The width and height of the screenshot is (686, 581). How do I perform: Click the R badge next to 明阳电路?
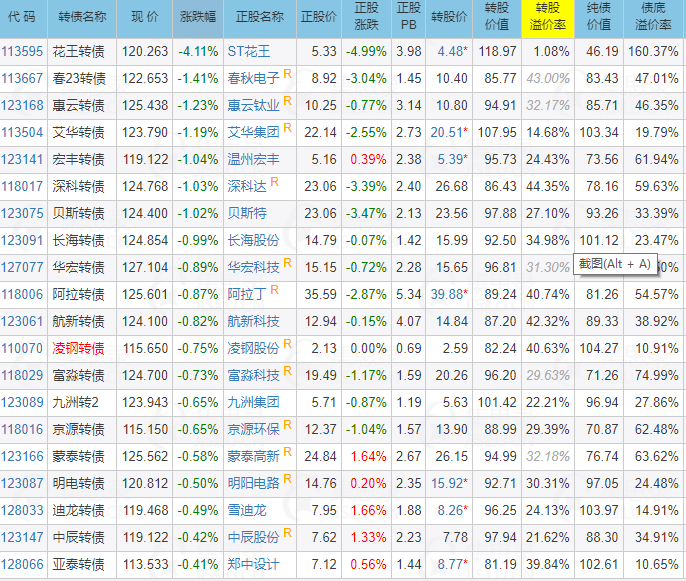[288, 480]
